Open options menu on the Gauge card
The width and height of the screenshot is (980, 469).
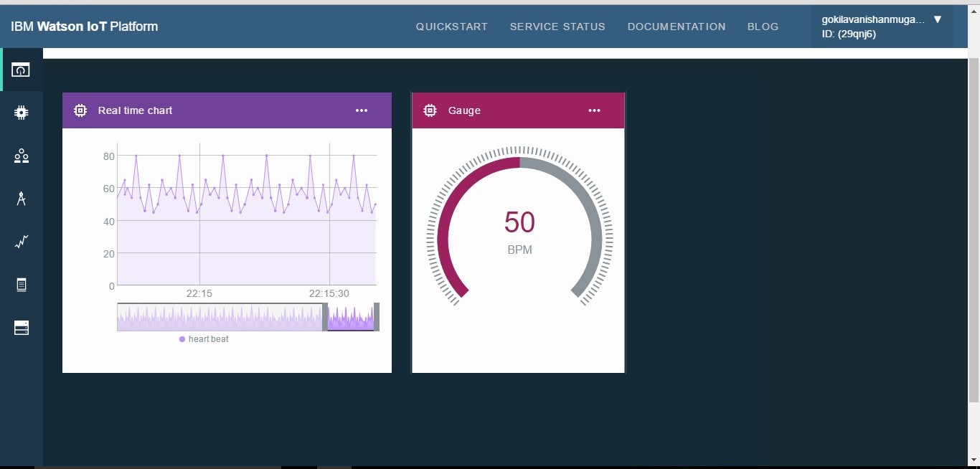coord(594,110)
